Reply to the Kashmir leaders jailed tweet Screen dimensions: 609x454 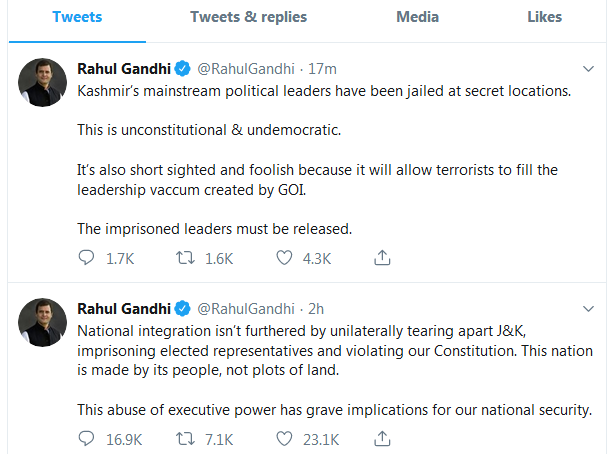tap(86, 258)
